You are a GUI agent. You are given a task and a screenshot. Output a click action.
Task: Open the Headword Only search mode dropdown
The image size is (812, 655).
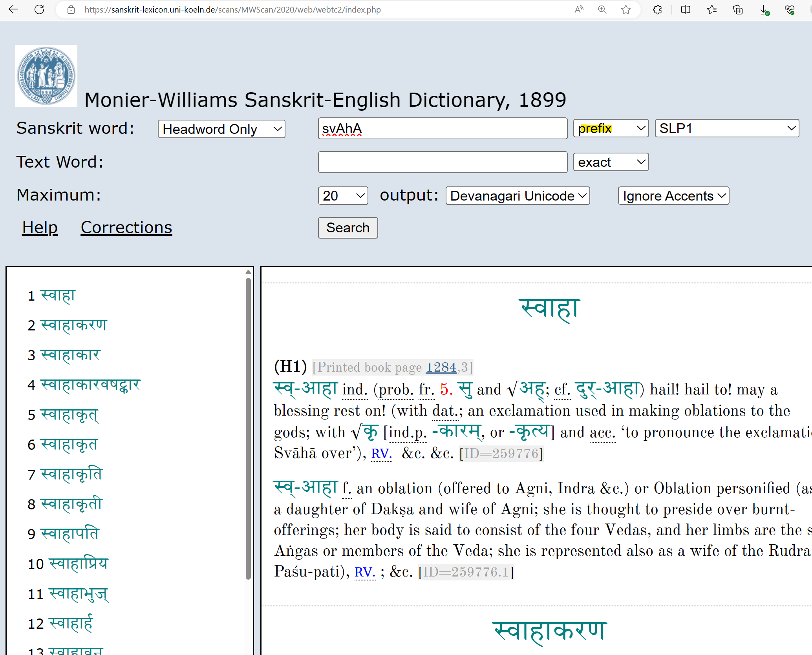click(221, 129)
